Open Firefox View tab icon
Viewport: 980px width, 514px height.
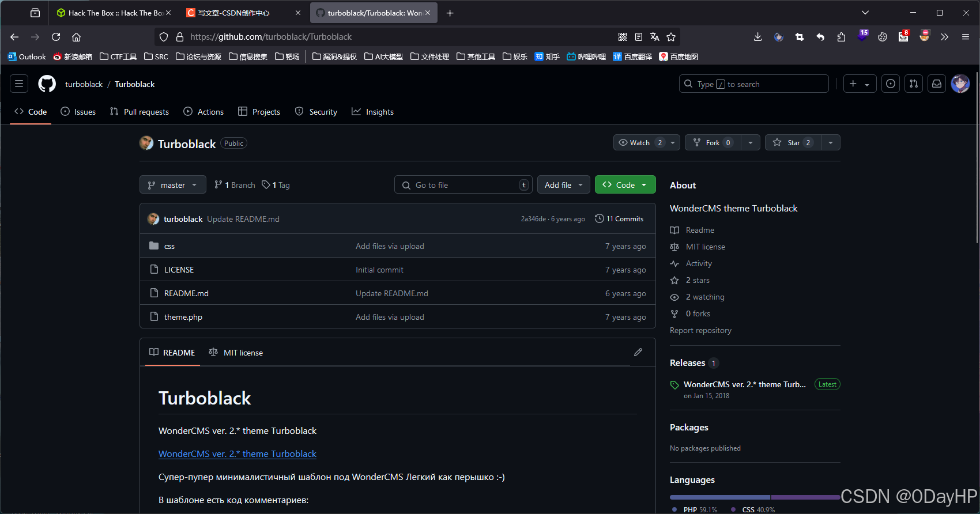pyautogui.click(x=35, y=13)
